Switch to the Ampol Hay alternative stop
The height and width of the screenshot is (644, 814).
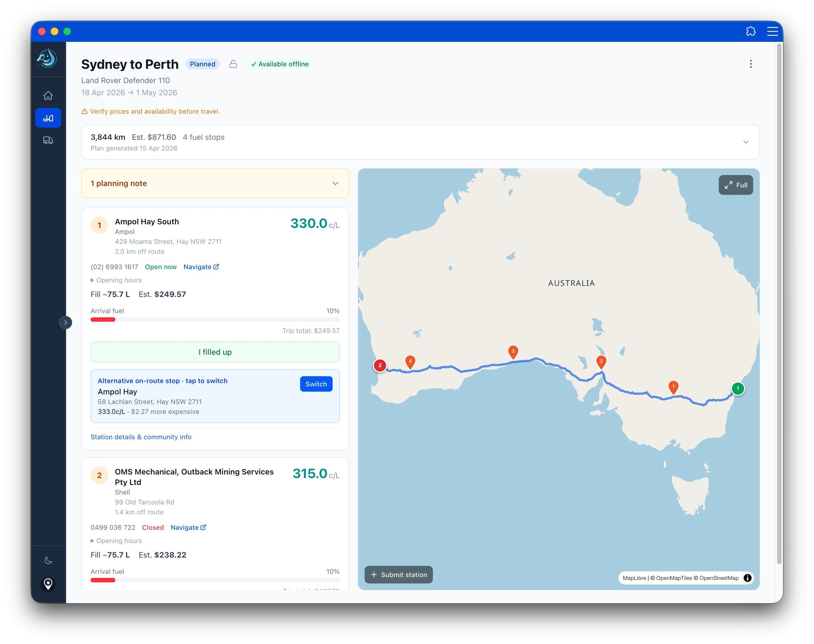316,384
